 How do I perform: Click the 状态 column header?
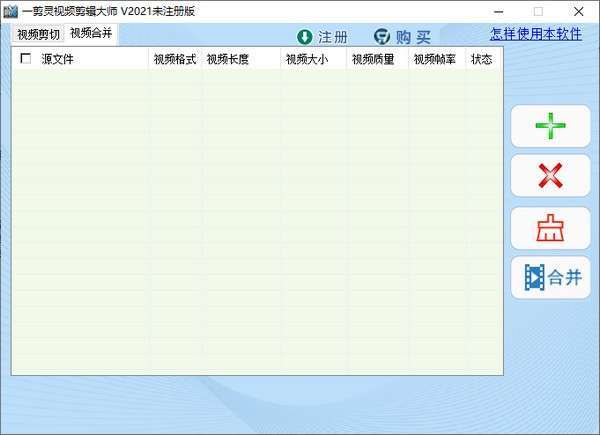point(481,59)
